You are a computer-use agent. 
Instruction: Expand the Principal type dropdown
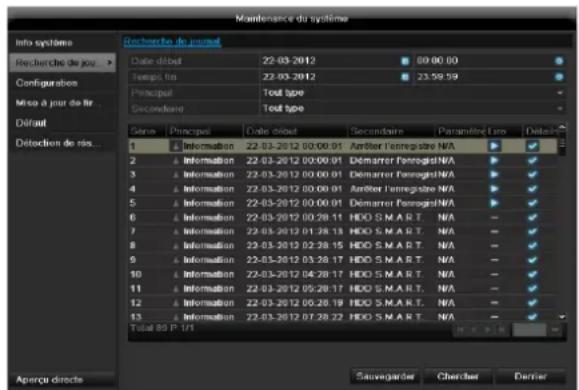(560, 93)
